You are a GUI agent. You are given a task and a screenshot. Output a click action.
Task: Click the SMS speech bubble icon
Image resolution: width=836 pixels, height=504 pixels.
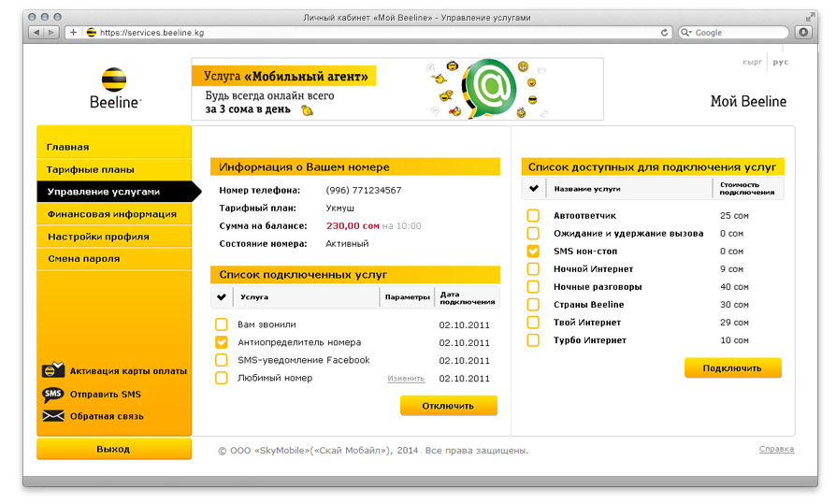(x=52, y=395)
